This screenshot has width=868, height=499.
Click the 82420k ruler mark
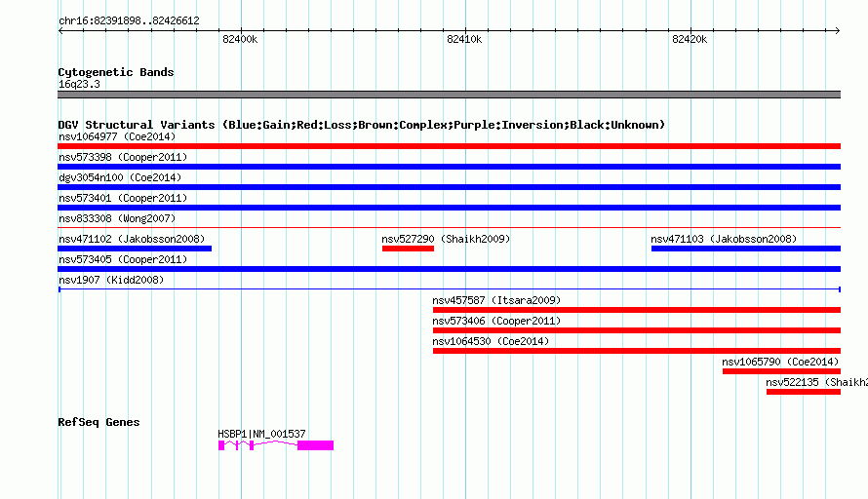(x=690, y=39)
